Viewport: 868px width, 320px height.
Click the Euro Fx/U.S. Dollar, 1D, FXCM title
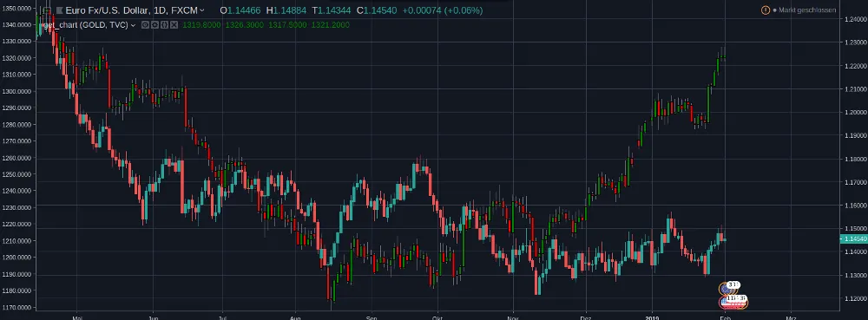click(131, 10)
